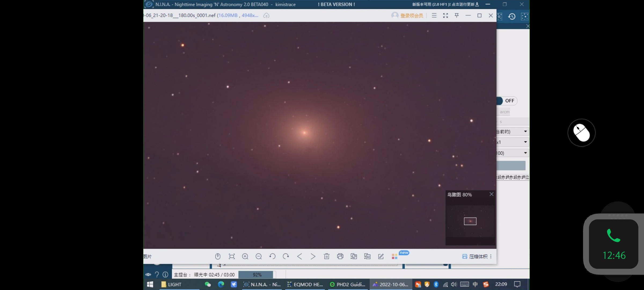Click the volume speaker tray icon
The width and height of the screenshot is (644, 290).
coord(454,284)
